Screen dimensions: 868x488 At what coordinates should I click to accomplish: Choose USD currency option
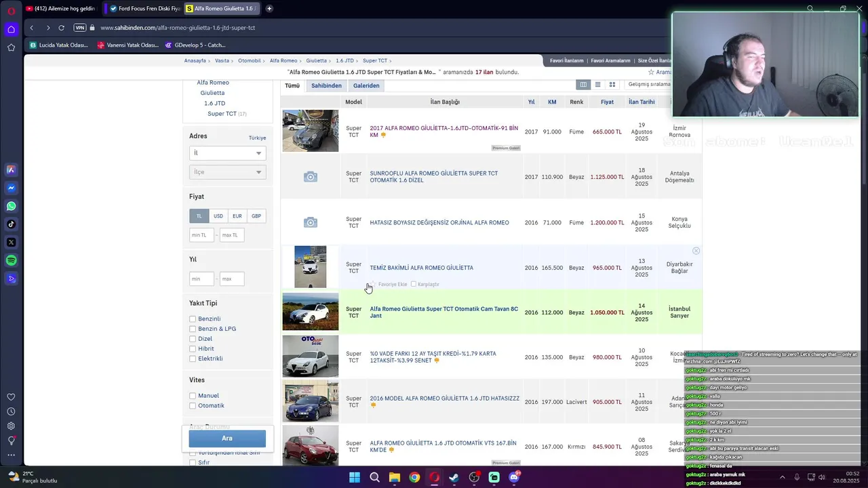[x=218, y=216]
